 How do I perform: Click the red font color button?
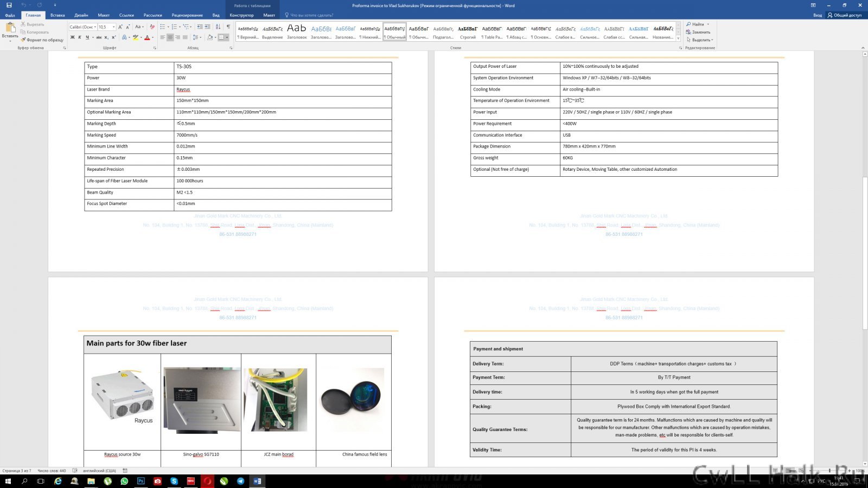pos(146,37)
